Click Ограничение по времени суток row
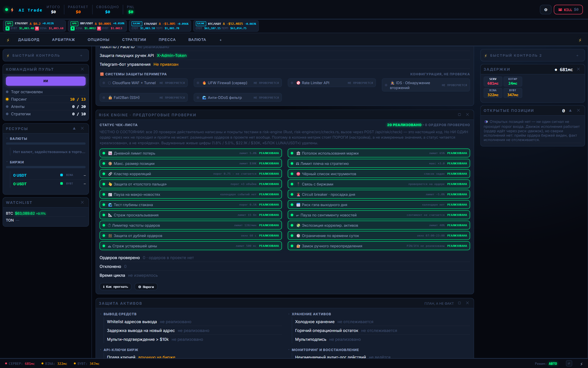Screen dimensions: 588x368 [x=379, y=236]
